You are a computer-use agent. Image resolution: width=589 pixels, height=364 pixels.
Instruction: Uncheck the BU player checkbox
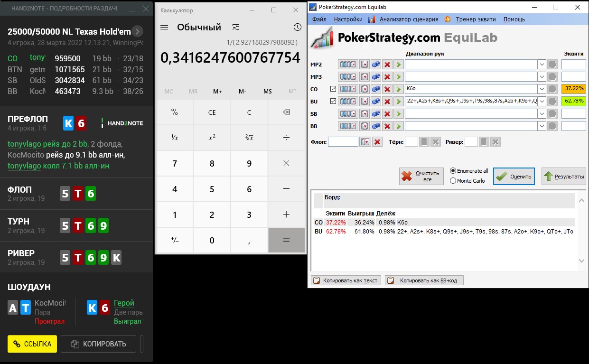tap(333, 101)
